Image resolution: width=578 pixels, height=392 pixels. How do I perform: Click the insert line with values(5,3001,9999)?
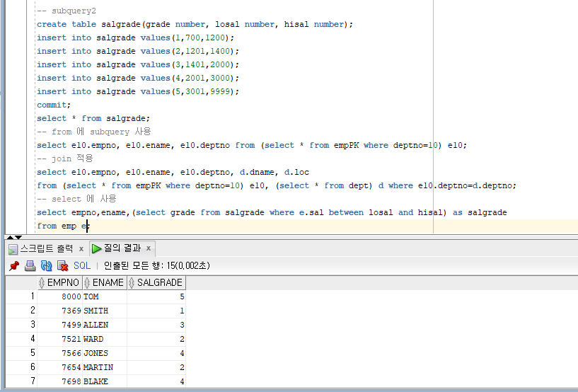coord(138,91)
